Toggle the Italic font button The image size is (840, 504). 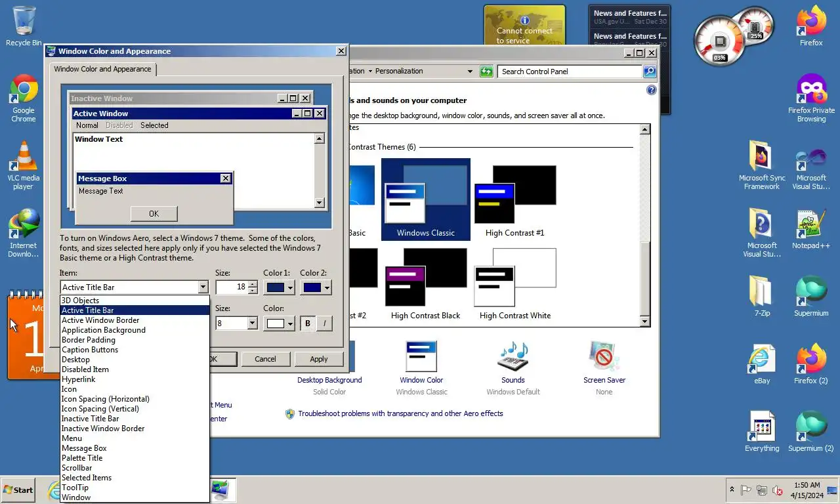tap(324, 323)
